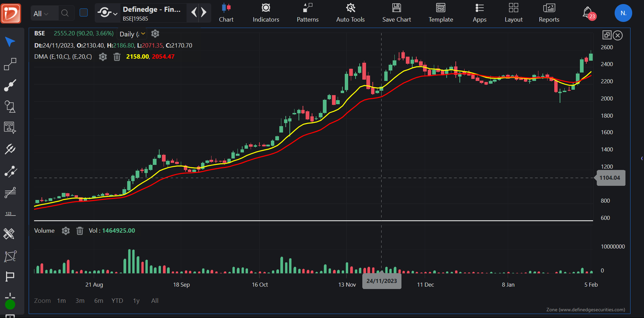Viewport: 644px width, 318px height.
Task: Delete the DMA indicator with trash icon
Action: (x=117, y=57)
